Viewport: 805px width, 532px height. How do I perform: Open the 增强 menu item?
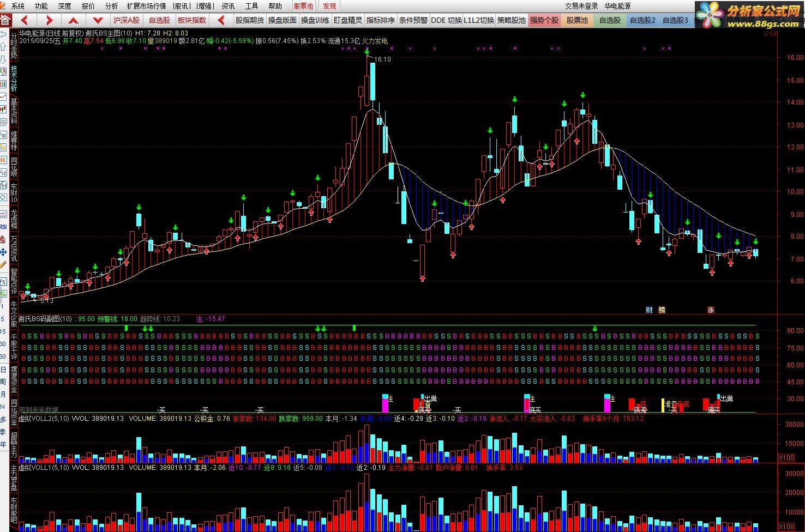point(205,6)
